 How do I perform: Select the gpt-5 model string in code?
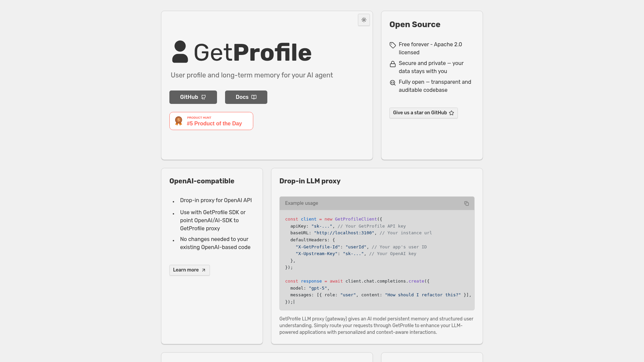click(318, 288)
